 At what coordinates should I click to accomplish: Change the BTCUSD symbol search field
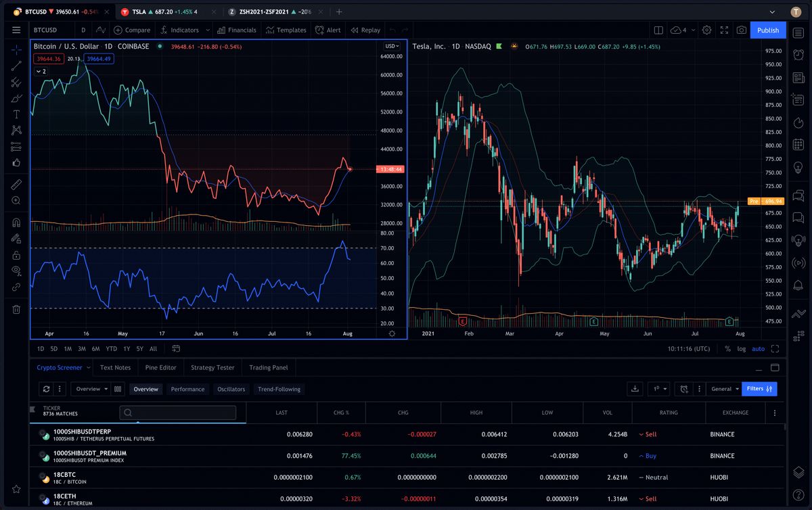pos(51,30)
